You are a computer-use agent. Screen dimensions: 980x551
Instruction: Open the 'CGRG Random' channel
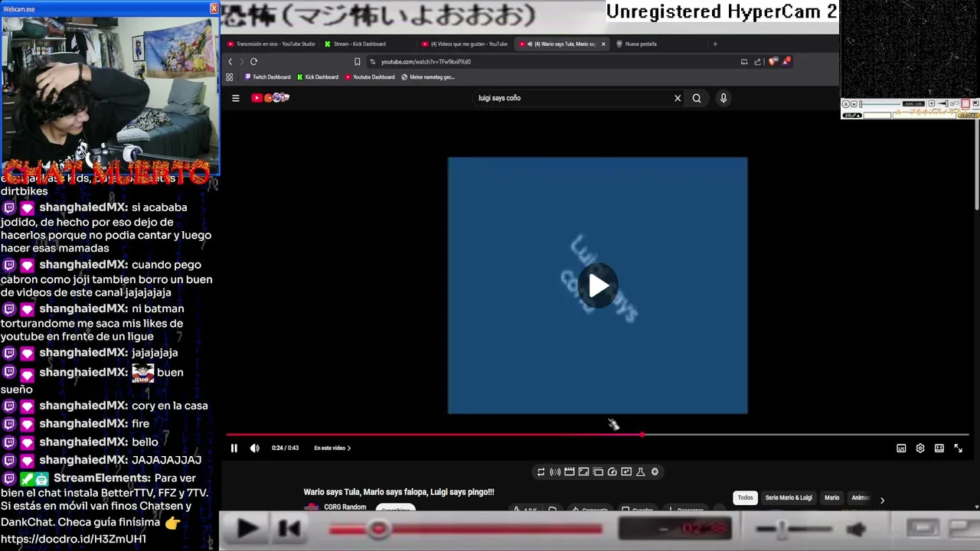tap(345, 507)
